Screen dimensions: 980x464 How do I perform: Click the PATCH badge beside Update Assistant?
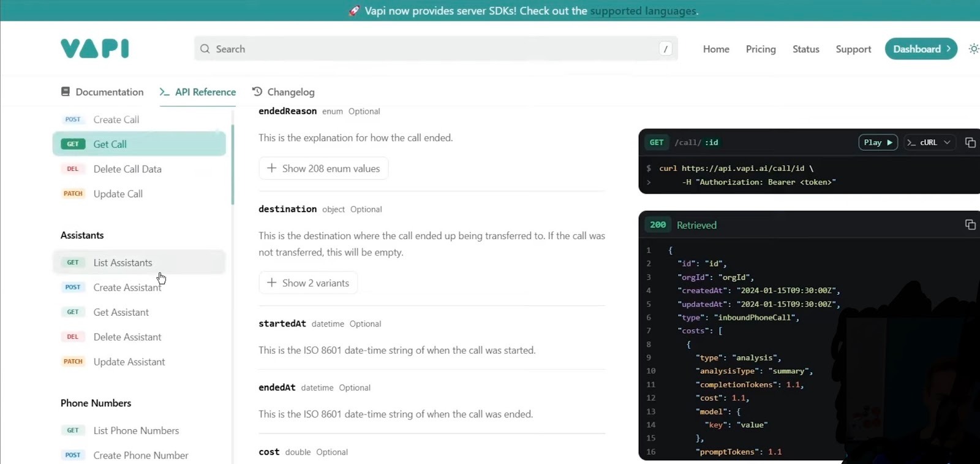pyautogui.click(x=73, y=362)
